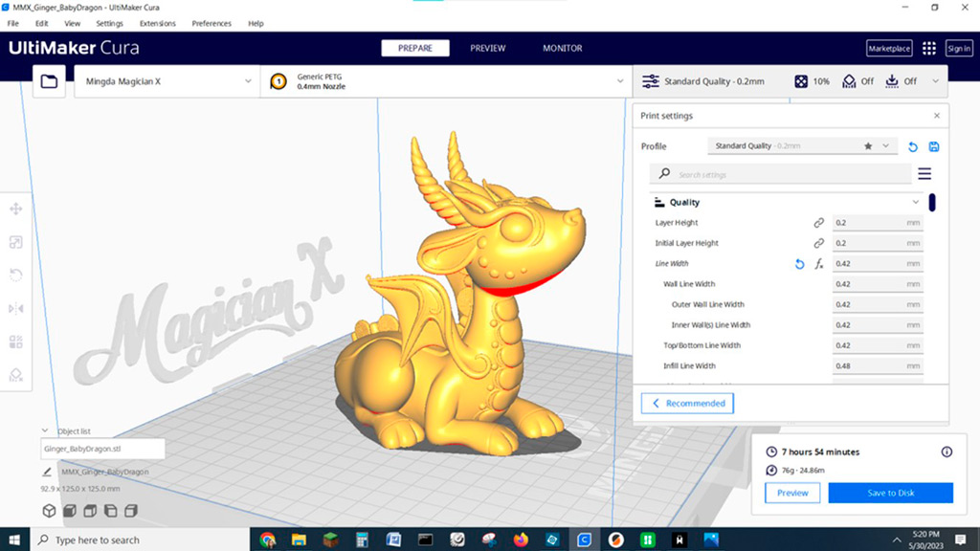Select the Rotate tool
The image size is (980, 551).
point(16,275)
